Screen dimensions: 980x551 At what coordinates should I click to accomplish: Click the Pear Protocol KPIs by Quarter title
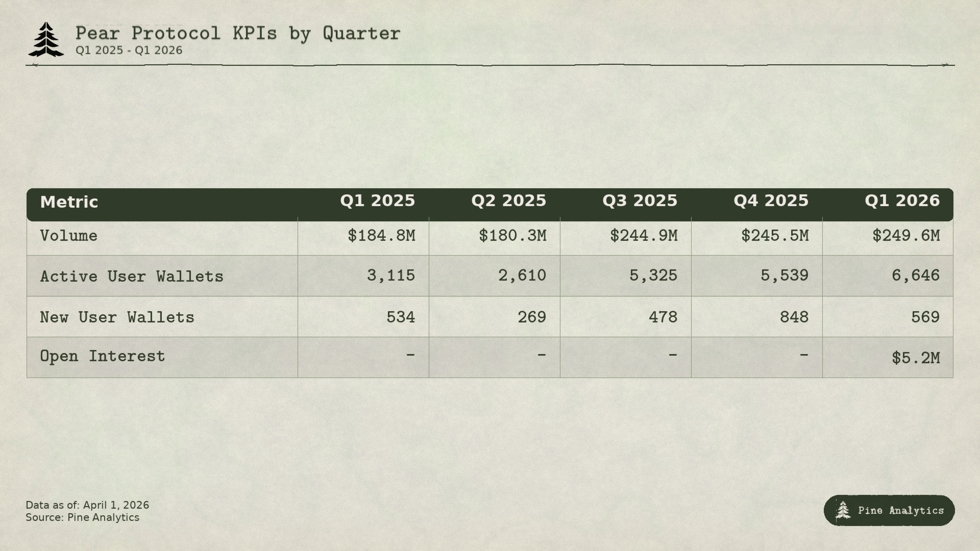click(x=238, y=34)
